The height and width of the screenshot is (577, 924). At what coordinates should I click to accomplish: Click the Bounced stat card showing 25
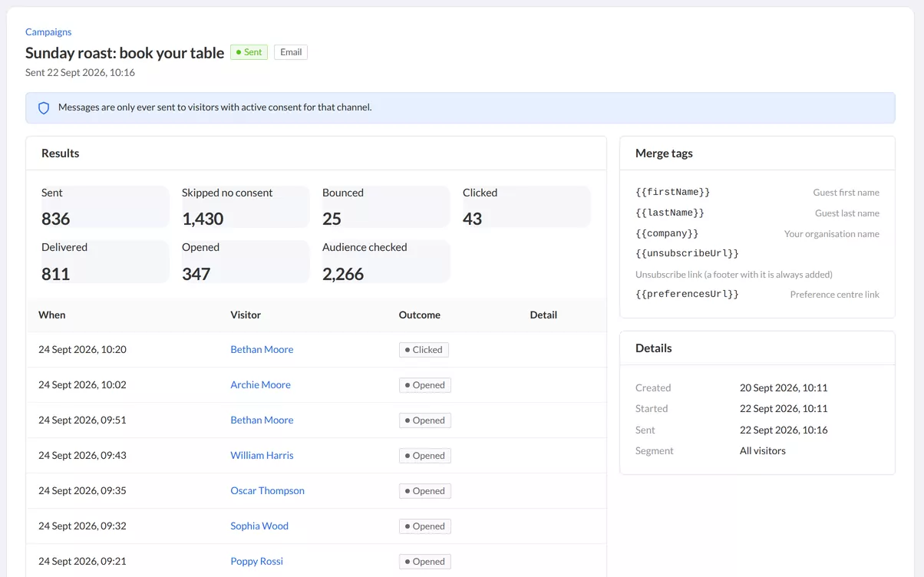[x=385, y=206]
